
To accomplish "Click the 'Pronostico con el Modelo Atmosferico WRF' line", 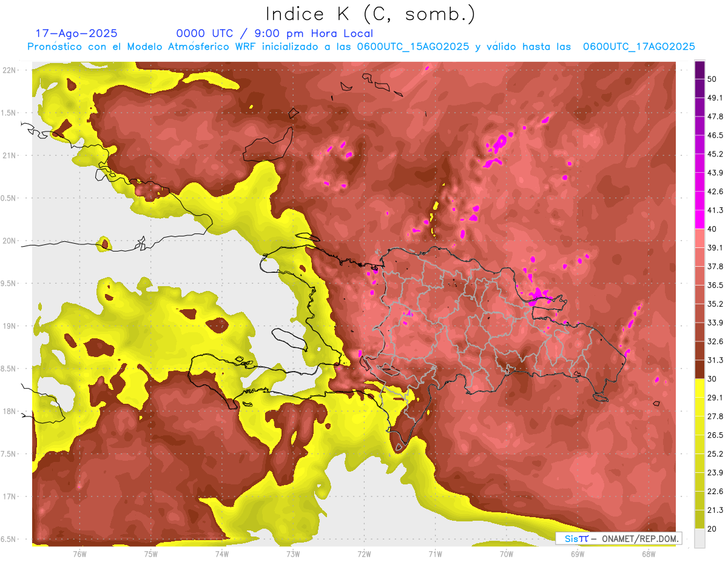I will coord(361,47).
